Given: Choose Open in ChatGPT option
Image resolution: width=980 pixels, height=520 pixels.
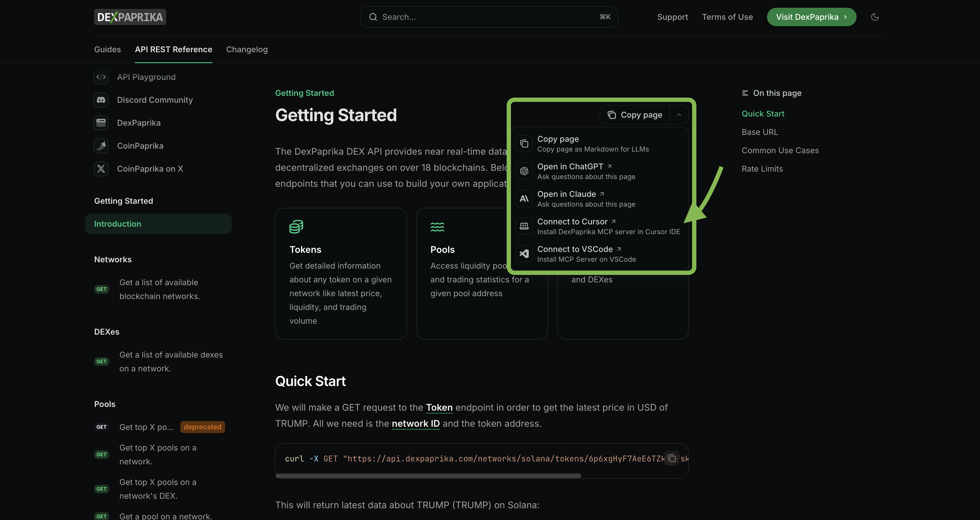Looking at the screenshot, I should [570, 166].
